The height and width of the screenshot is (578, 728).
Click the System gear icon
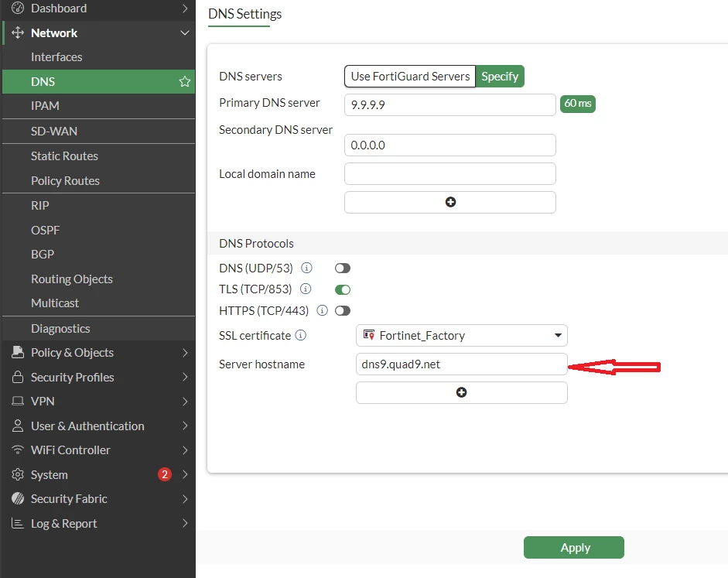pos(18,474)
